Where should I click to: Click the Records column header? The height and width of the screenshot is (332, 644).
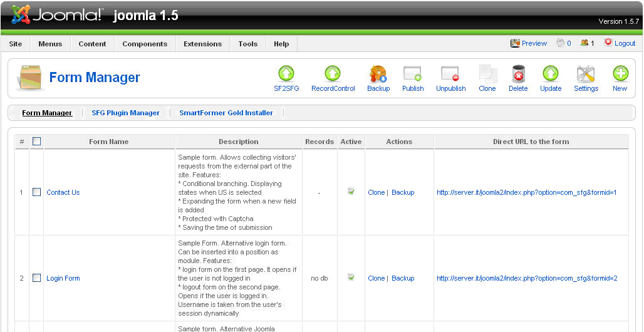[319, 142]
